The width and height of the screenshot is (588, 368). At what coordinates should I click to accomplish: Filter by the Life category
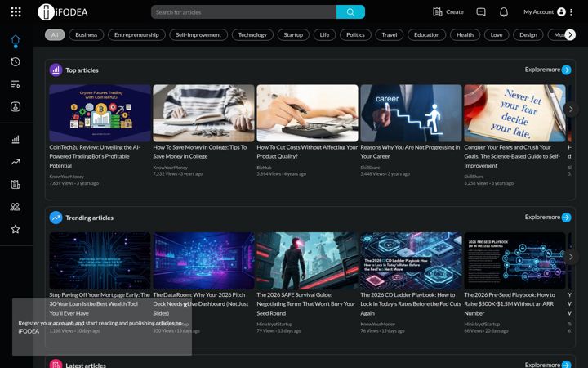pyautogui.click(x=324, y=35)
